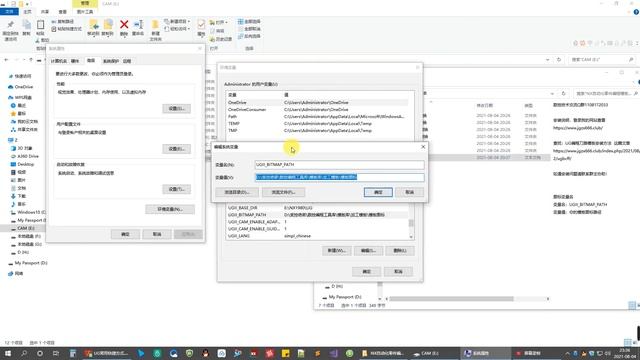Cancel the edit system variable dialog
Viewport: 640px width, 360px height.
pyautogui.click(x=409, y=192)
